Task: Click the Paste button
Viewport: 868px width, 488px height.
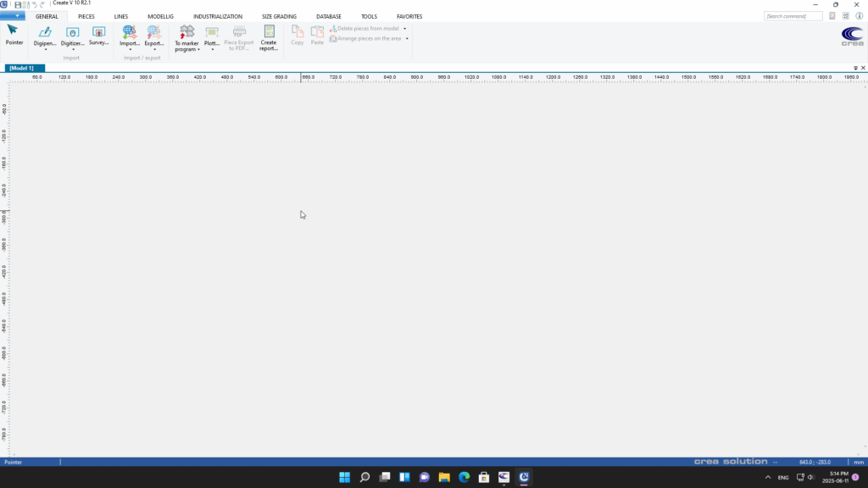Action: 317,35
